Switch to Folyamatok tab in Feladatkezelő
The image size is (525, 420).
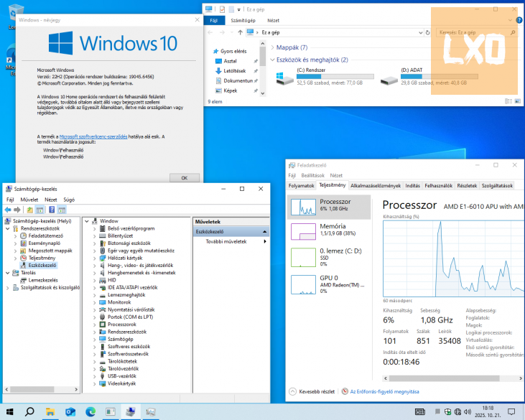pyautogui.click(x=301, y=185)
